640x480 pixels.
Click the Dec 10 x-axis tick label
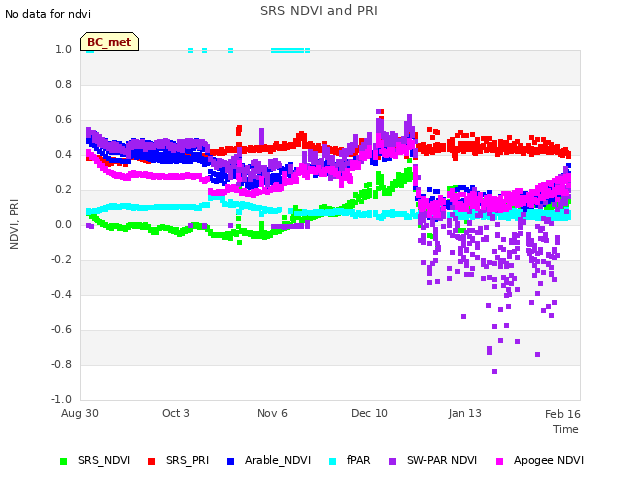(369, 413)
